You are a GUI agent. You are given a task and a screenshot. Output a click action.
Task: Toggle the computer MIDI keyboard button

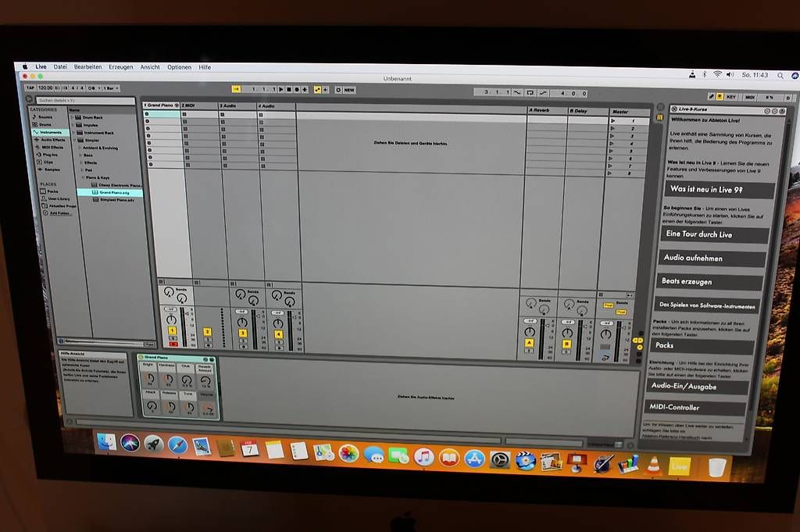click(720, 96)
